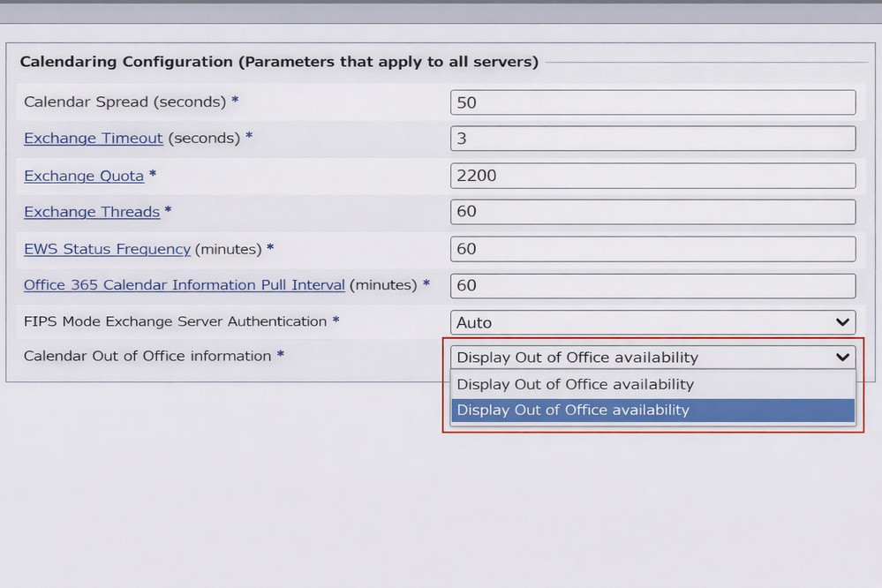Focus the EWS Status Frequency minutes field
This screenshot has width=882, height=588.
click(652, 249)
